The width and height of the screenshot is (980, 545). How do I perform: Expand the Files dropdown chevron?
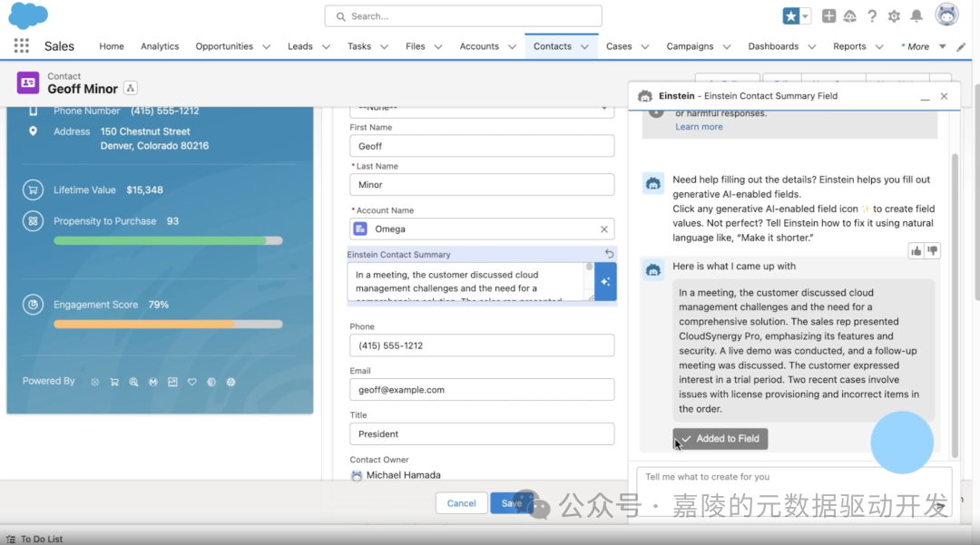[x=438, y=47]
